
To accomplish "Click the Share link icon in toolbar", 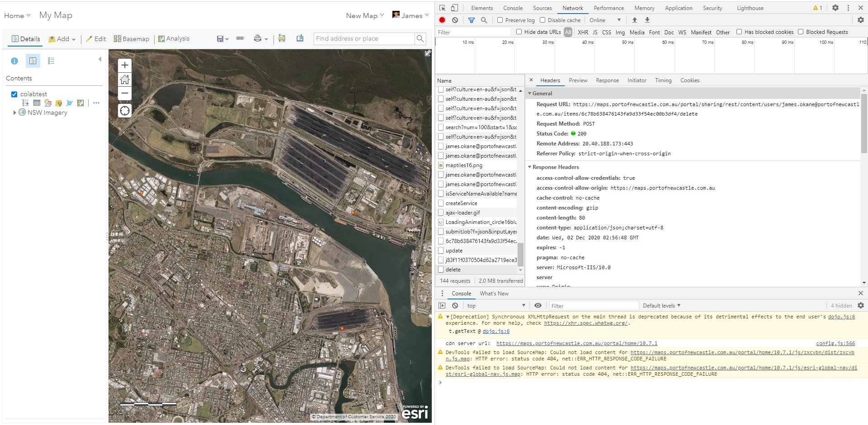I will (240, 39).
